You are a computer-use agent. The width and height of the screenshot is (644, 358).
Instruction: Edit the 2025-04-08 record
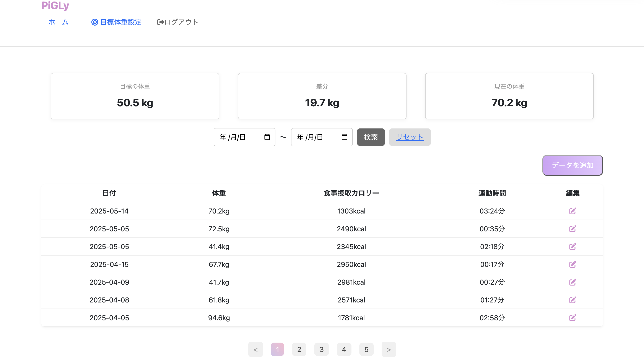(572, 300)
